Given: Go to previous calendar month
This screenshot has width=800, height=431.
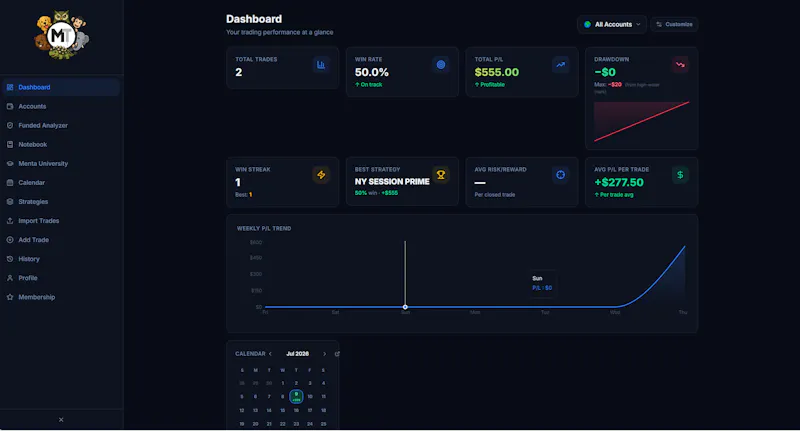Looking at the screenshot, I should [270, 354].
